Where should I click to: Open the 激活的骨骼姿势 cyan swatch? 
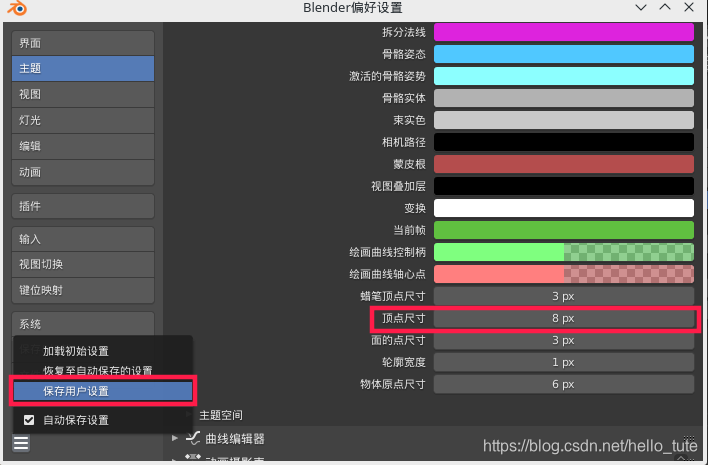[x=564, y=76]
